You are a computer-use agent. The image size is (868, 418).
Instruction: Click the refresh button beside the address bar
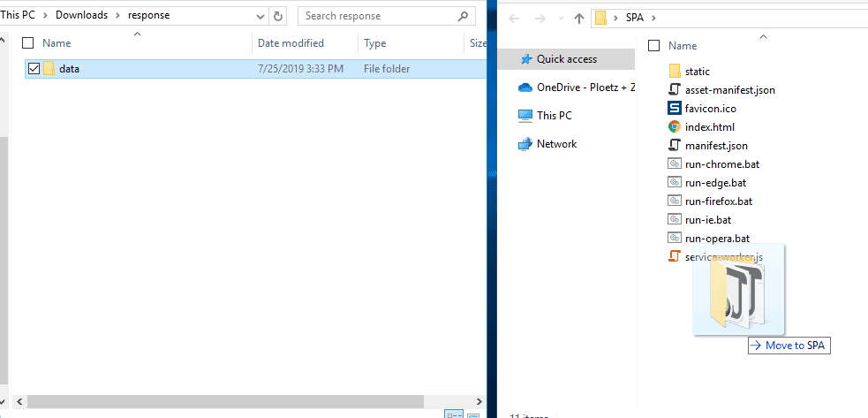279,16
